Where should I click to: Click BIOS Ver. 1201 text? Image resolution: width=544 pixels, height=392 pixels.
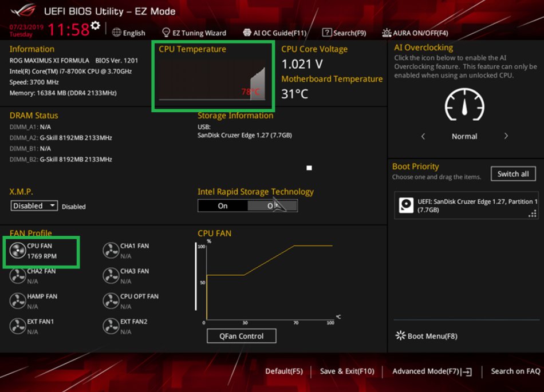117,60
